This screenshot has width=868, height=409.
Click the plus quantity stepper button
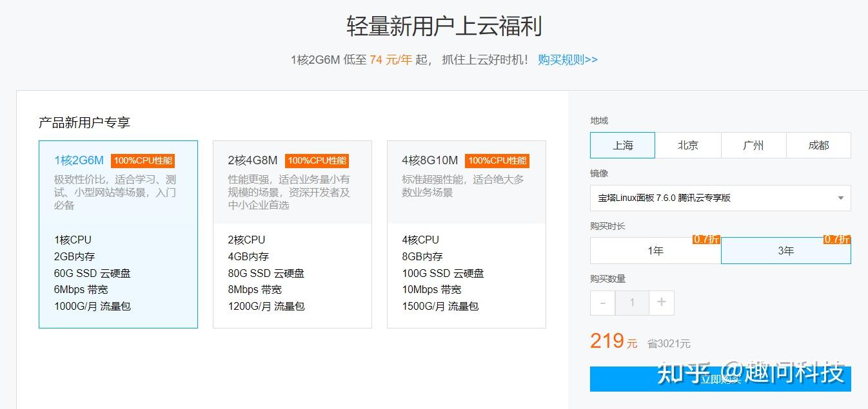[661, 303]
